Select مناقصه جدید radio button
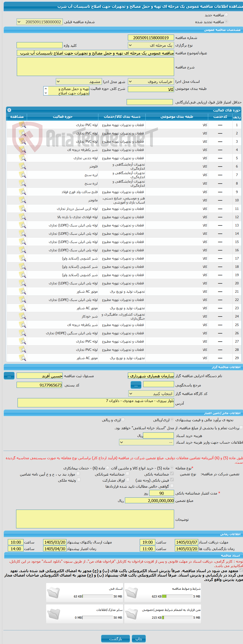The width and height of the screenshot is (243, 644). (226, 15)
